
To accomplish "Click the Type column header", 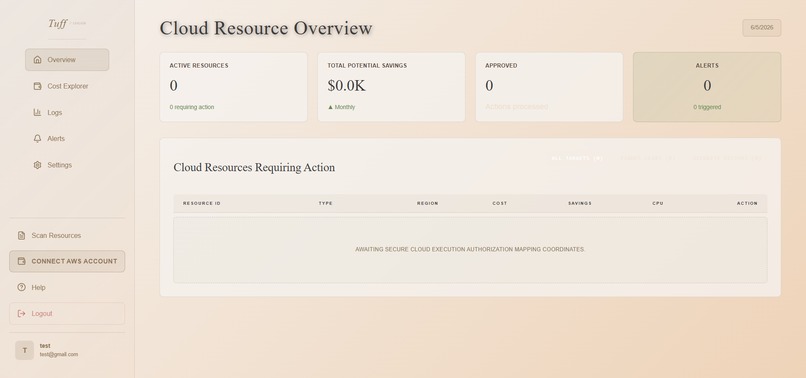I will click(325, 204).
